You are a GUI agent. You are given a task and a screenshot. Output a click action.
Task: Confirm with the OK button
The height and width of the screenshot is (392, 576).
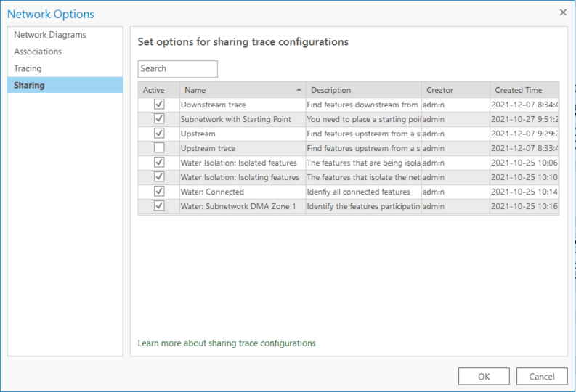click(x=484, y=377)
